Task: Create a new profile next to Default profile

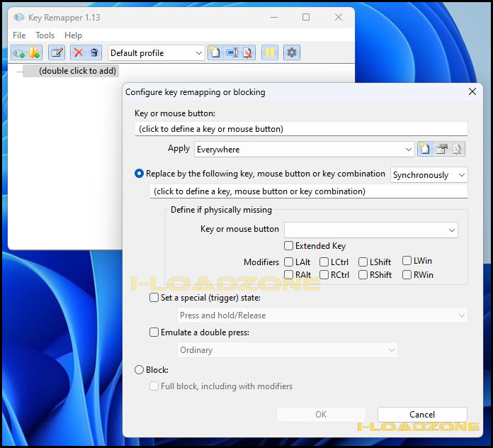Action: (215, 52)
